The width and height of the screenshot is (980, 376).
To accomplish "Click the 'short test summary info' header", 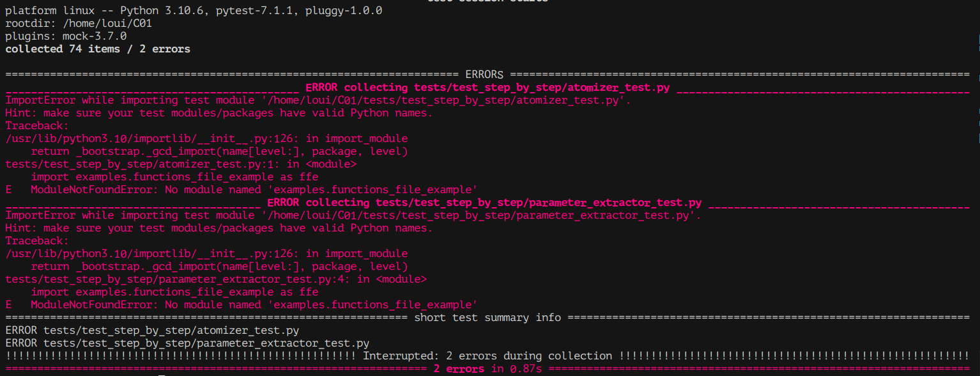I will pyautogui.click(x=487, y=318).
